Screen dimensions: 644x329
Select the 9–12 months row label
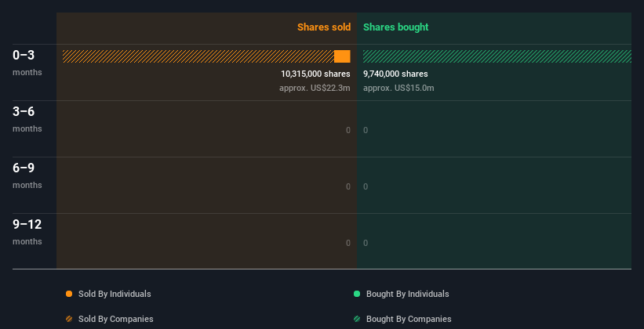[x=27, y=231]
